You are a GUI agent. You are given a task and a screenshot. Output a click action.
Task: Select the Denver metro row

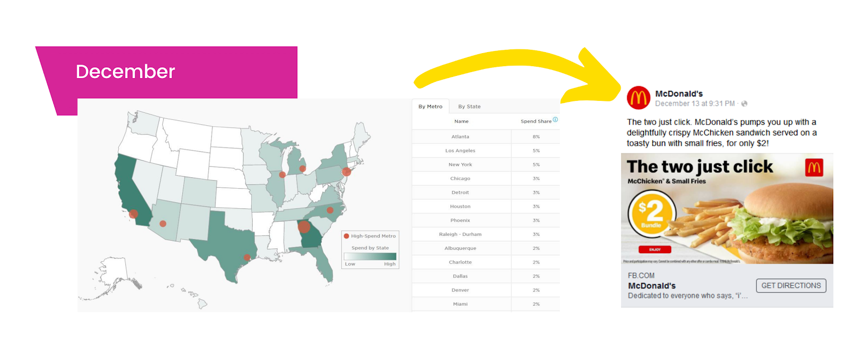coord(486,290)
